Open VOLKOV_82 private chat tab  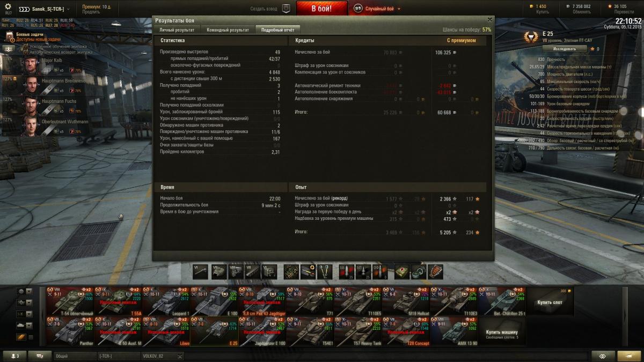point(162,356)
